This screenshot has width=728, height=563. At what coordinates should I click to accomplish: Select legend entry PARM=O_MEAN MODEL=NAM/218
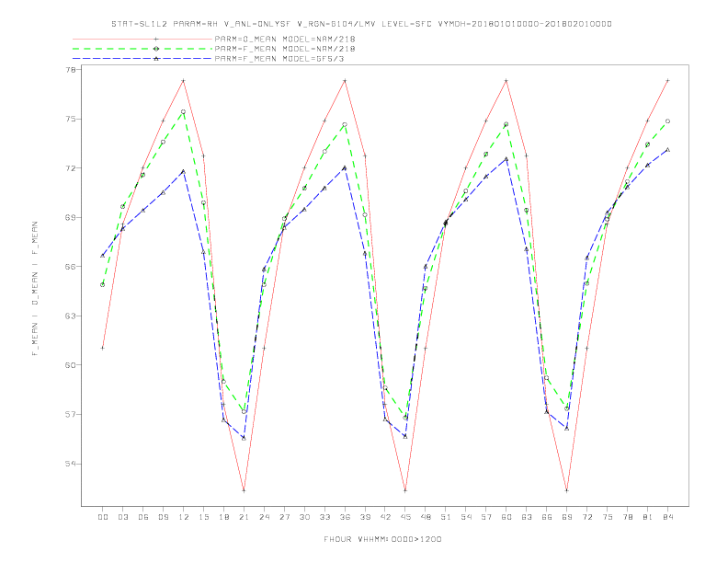tap(285, 39)
